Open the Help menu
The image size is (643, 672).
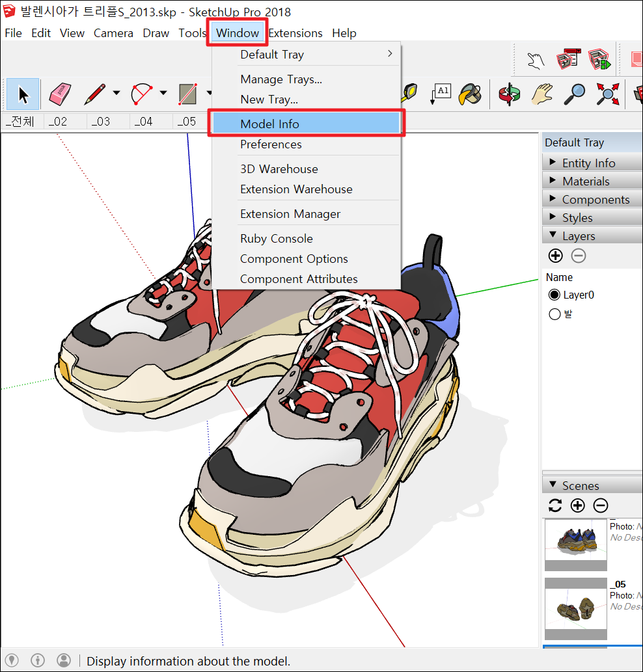(x=344, y=33)
